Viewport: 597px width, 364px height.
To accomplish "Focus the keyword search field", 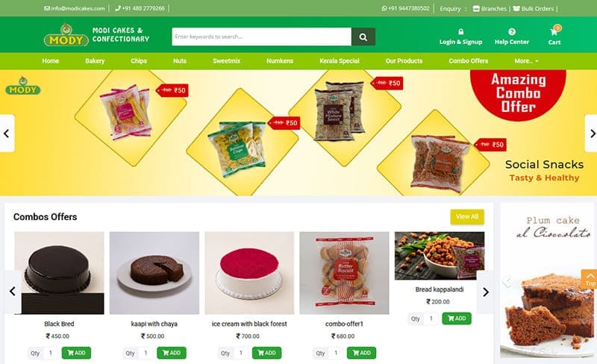I will pos(262,37).
